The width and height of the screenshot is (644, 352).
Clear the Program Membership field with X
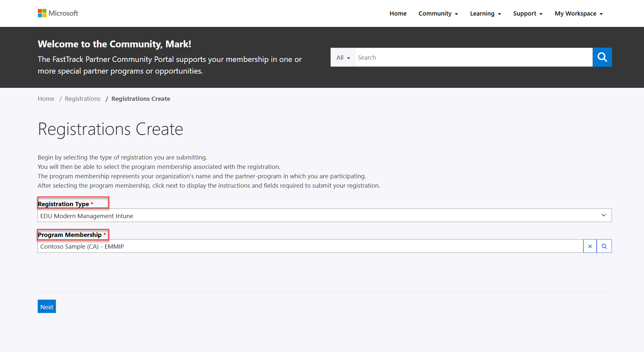coord(590,246)
